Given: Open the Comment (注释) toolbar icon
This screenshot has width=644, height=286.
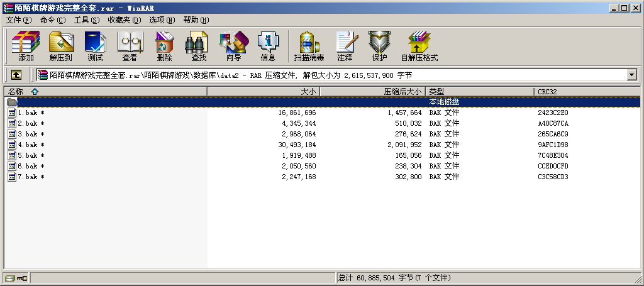Looking at the screenshot, I should coord(345,46).
